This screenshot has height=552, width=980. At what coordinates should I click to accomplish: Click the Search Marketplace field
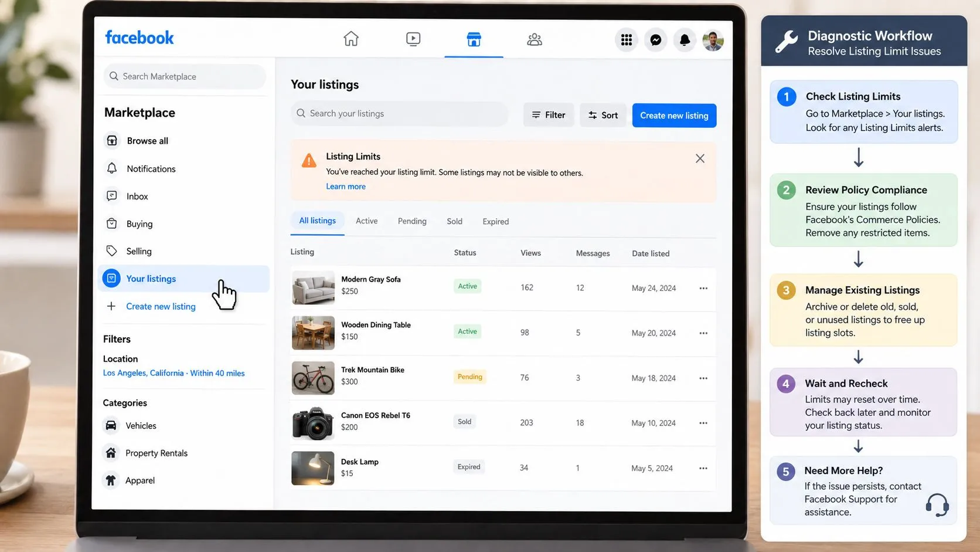coord(185,76)
